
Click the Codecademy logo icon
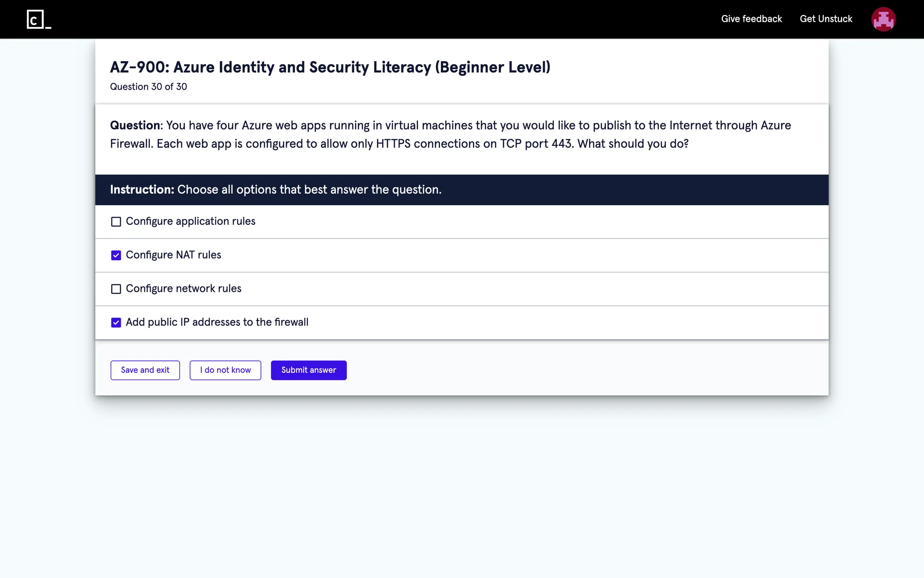click(38, 19)
